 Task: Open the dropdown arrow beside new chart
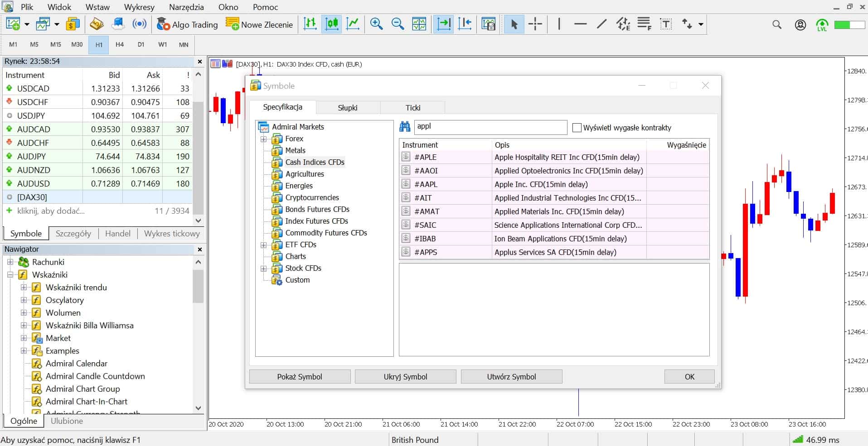point(27,24)
